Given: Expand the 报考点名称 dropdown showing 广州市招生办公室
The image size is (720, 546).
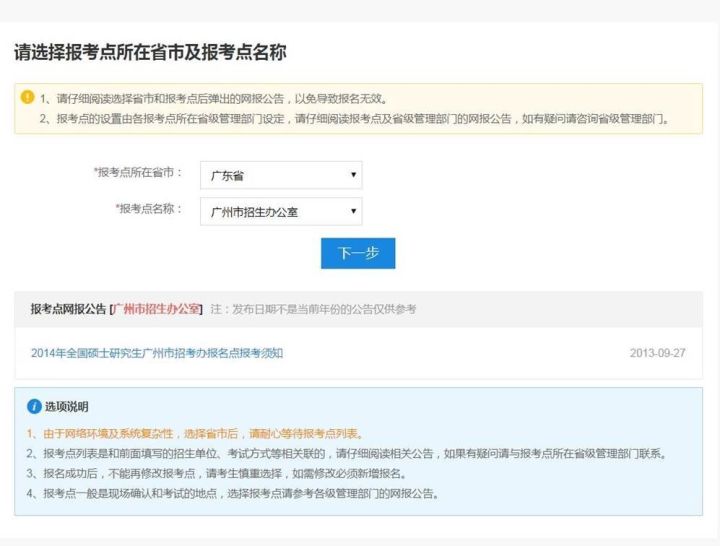Looking at the screenshot, I should (280, 212).
